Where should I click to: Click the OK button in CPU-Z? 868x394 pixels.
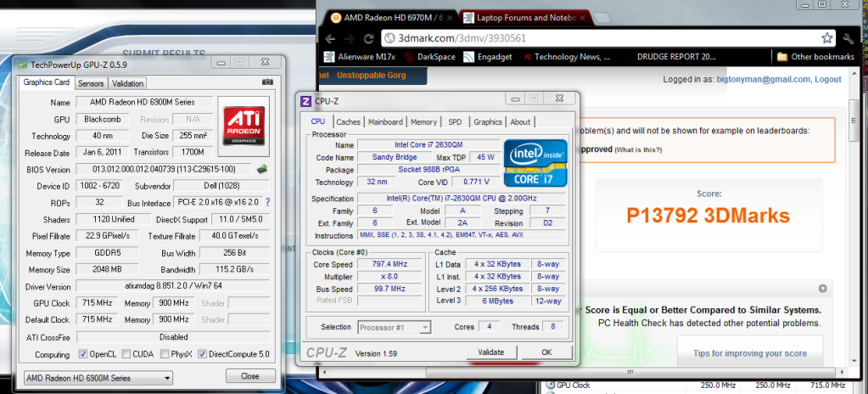546,352
